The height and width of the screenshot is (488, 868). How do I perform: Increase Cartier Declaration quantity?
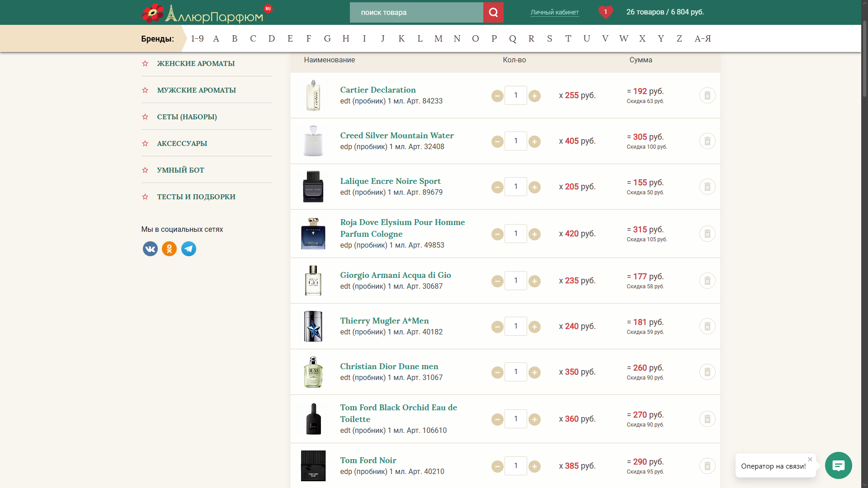pyautogui.click(x=534, y=96)
